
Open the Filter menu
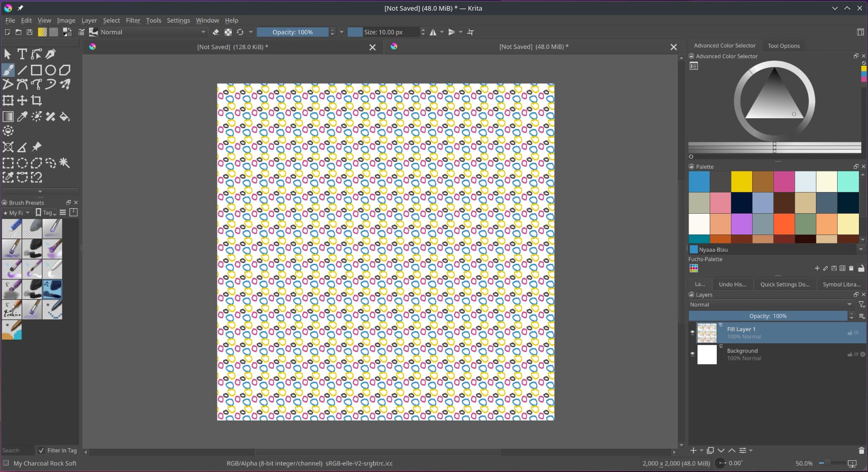(133, 21)
